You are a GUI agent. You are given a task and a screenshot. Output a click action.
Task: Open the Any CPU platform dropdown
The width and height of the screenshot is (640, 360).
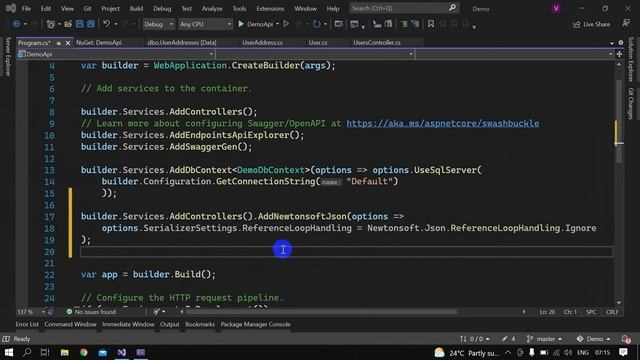click(205, 24)
